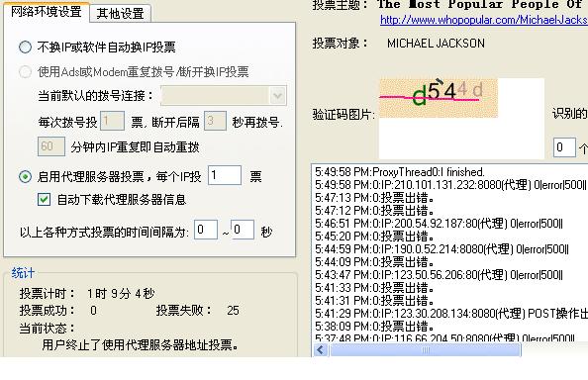Select log line with IP 123.50.56.206:80

pos(439,275)
